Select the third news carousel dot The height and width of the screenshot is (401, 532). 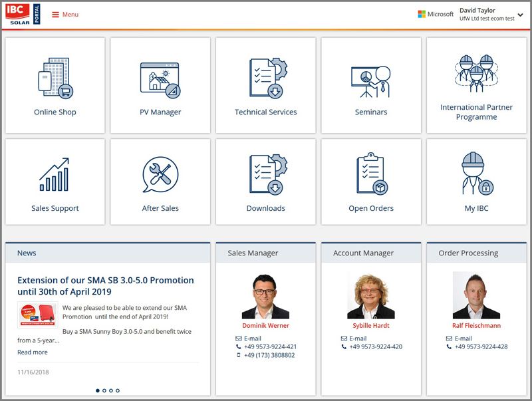click(x=111, y=390)
